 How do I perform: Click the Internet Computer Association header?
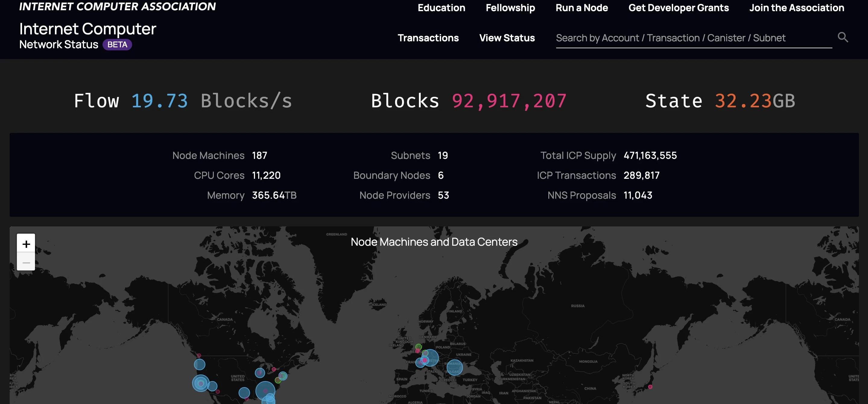(117, 6)
